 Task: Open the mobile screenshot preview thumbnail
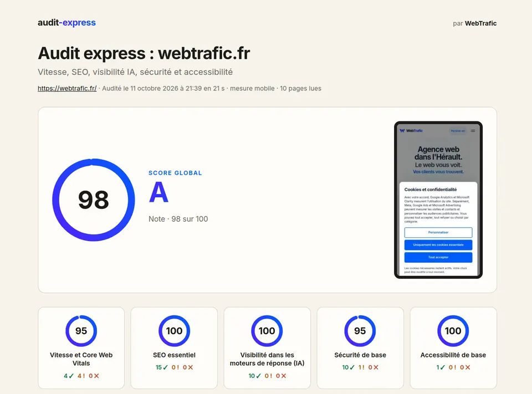click(x=438, y=200)
